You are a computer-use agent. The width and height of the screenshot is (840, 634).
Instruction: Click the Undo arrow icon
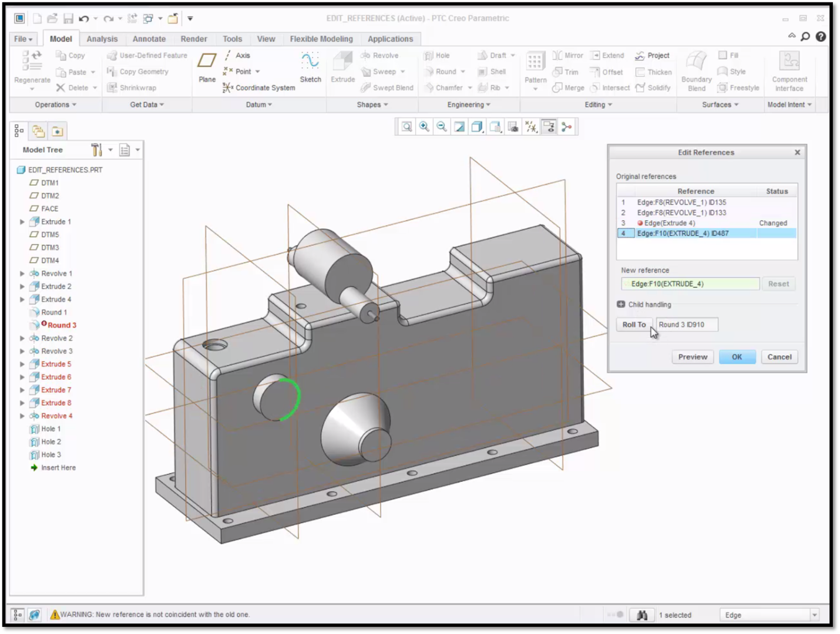click(x=84, y=19)
